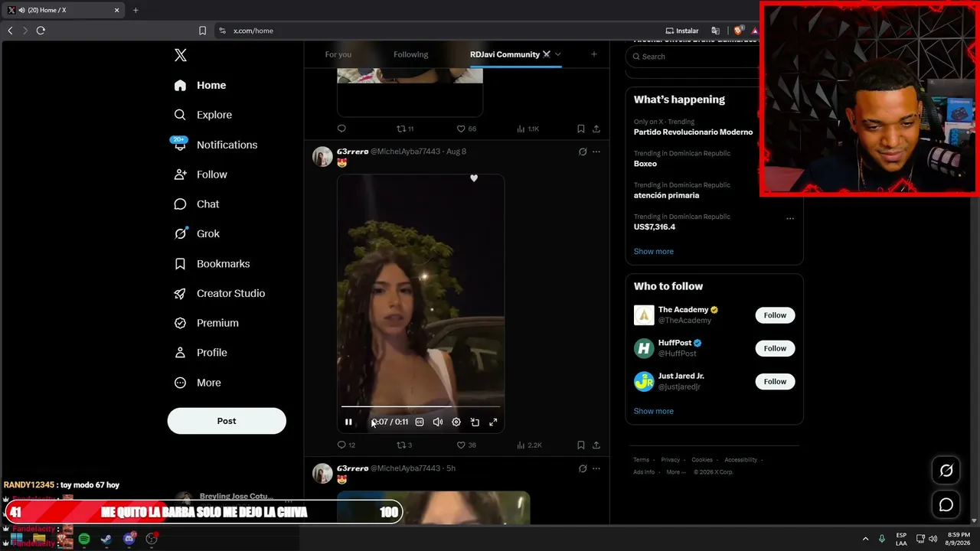Image resolution: width=980 pixels, height=551 pixels.
Task: Click the X logo above Home
Action: tap(181, 55)
